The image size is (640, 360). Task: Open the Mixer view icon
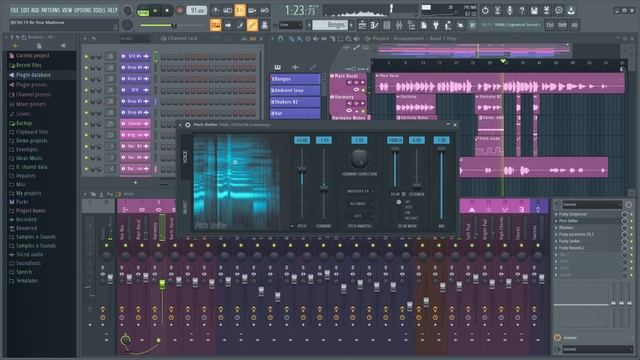[x=399, y=25]
